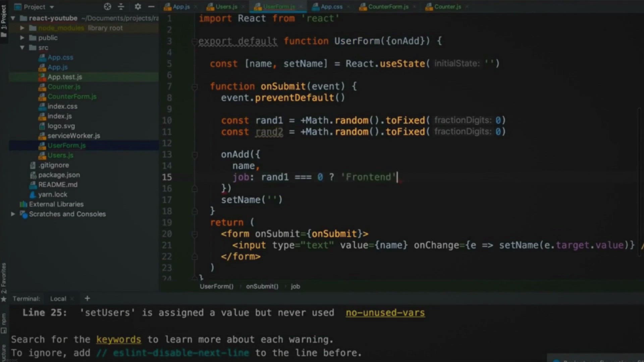
Task: Select README.md in the project tree
Action: [x=58, y=185]
